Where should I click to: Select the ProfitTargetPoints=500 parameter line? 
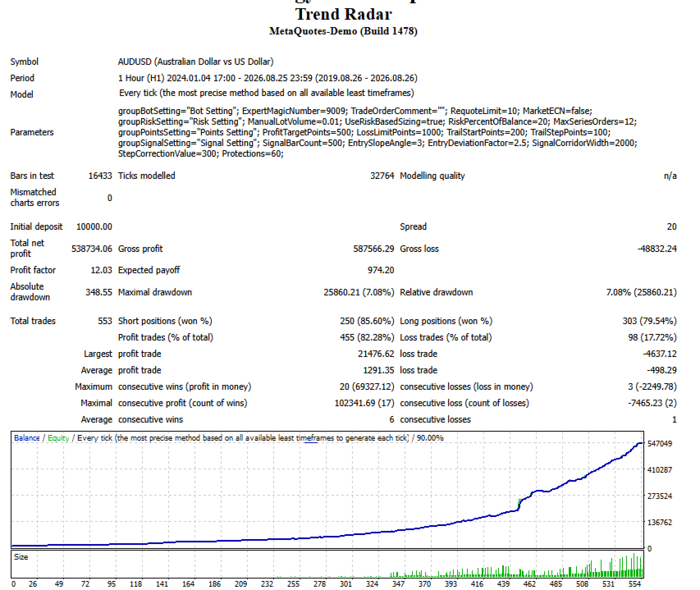click(364, 132)
